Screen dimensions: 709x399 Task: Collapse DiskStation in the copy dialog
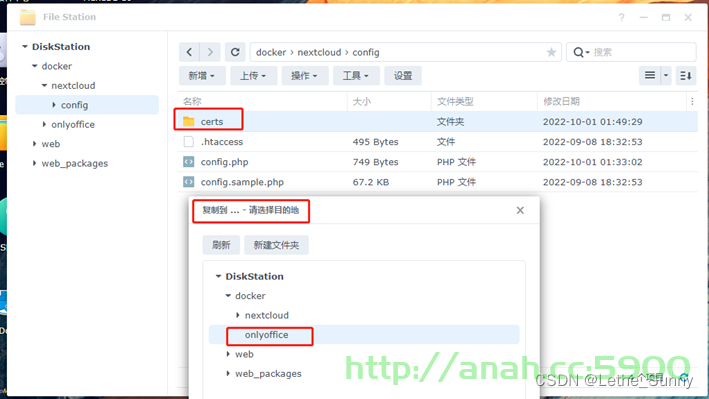point(218,276)
